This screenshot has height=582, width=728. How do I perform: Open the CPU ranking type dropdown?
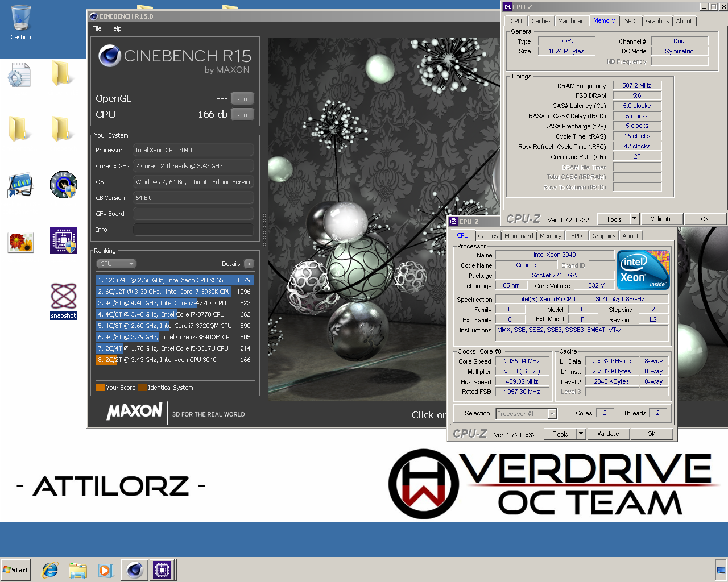click(117, 264)
